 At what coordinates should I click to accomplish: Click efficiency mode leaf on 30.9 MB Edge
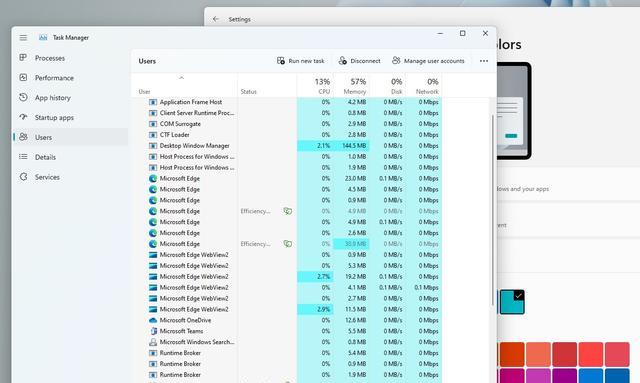tap(288, 244)
